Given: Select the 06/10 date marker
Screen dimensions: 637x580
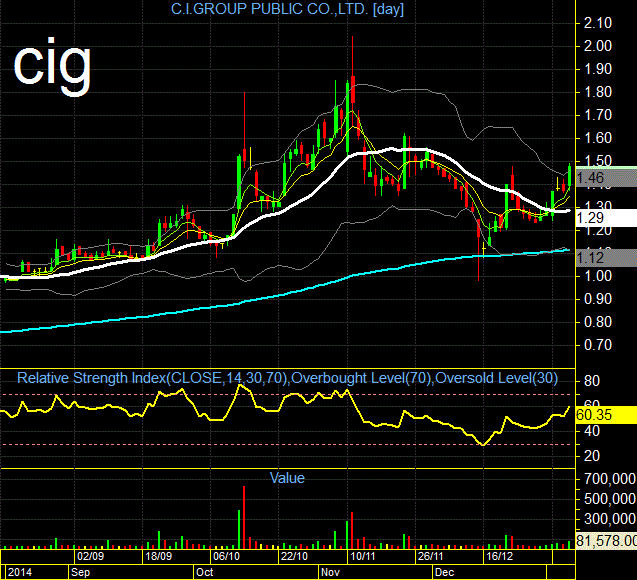Looking at the screenshot, I should coord(226,556).
